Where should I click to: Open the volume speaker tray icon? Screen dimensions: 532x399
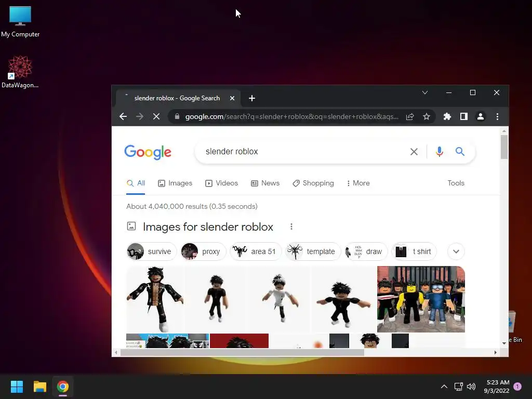pos(471,387)
